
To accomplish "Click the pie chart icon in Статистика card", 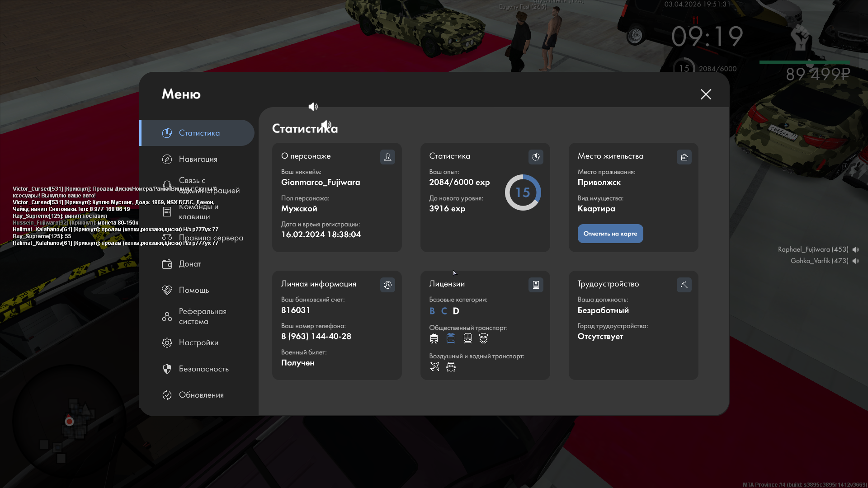I will 536,157.
